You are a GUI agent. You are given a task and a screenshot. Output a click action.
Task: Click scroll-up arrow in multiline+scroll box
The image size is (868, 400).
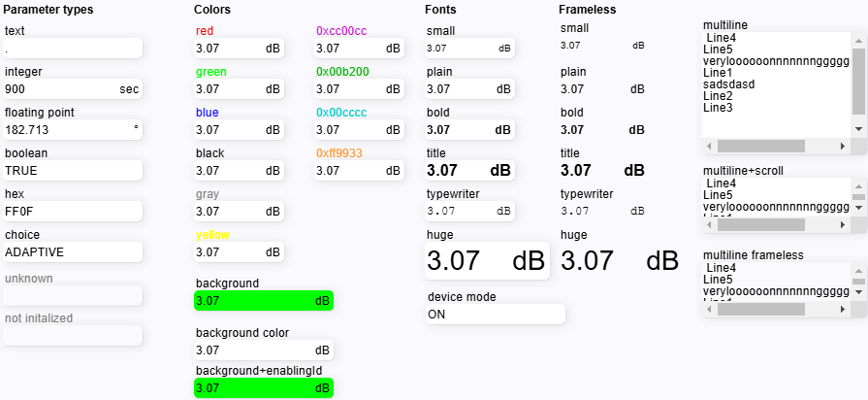[x=857, y=185]
